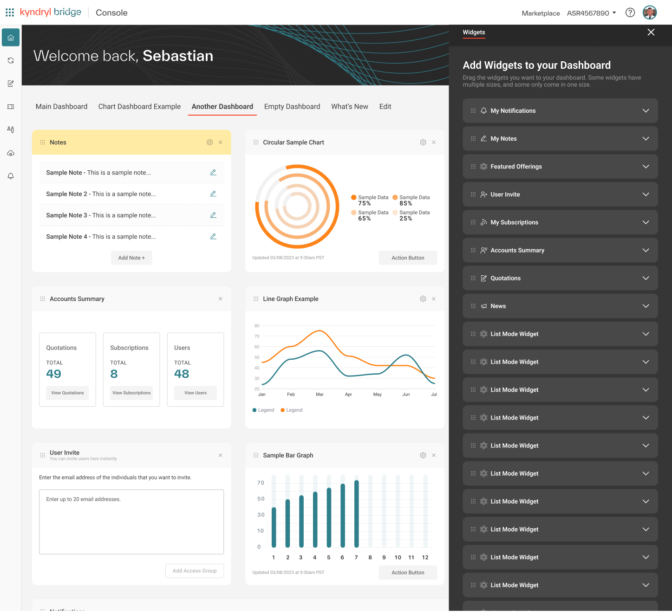
Task: Expand the My Notes widget
Action: pos(646,139)
